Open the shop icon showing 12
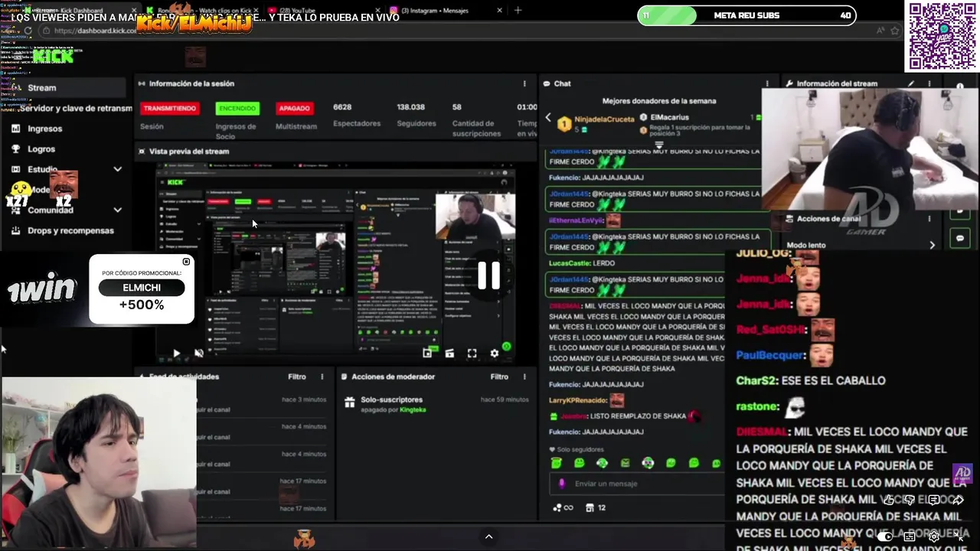The height and width of the screenshot is (551, 980). pos(596,507)
